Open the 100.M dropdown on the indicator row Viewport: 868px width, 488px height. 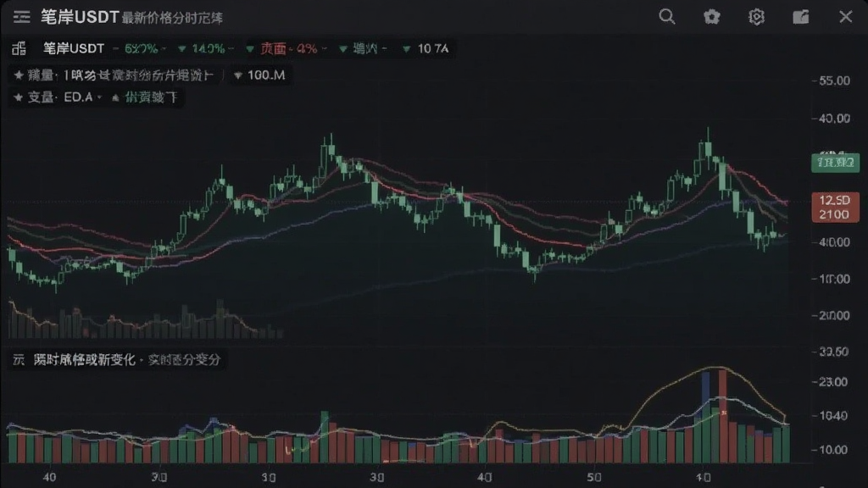[x=260, y=75]
